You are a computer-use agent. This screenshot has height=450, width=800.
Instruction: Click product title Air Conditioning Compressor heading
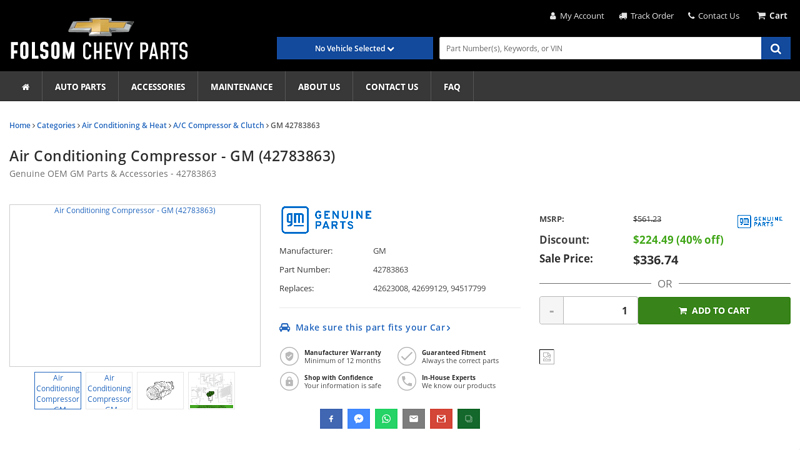pos(172,156)
